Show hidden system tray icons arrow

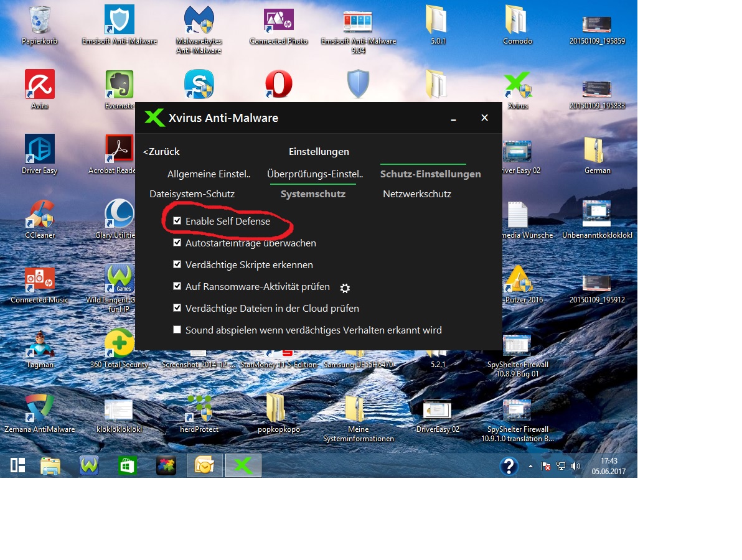pyautogui.click(x=530, y=466)
